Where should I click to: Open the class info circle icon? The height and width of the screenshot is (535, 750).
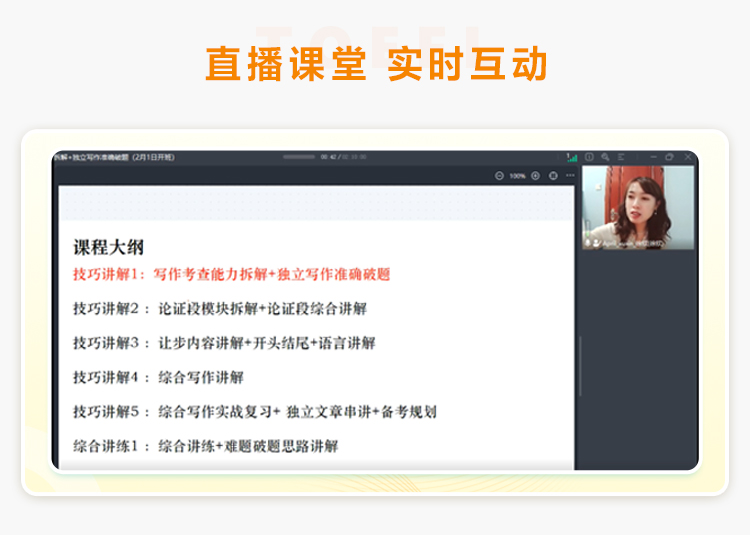pyautogui.click(x=589, y=157)
